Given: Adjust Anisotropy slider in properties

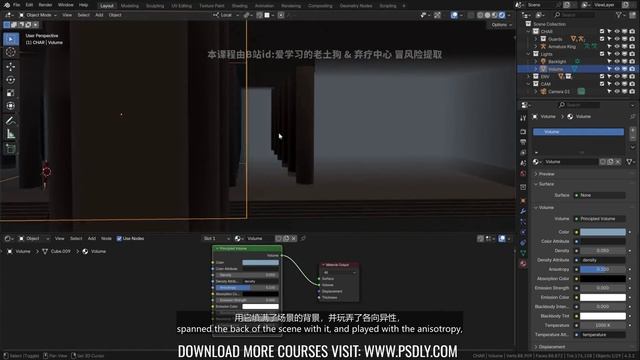Looking at the screenshot, I should tap(603, 269).
